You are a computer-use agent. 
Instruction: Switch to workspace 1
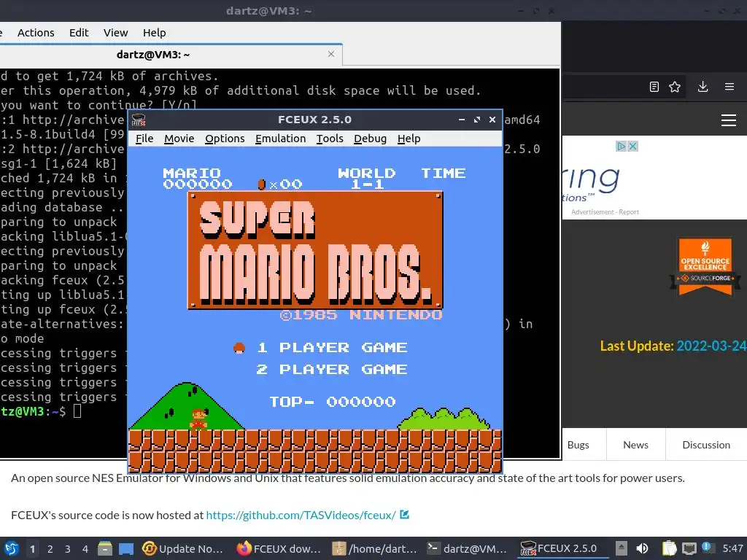[32, 549]
